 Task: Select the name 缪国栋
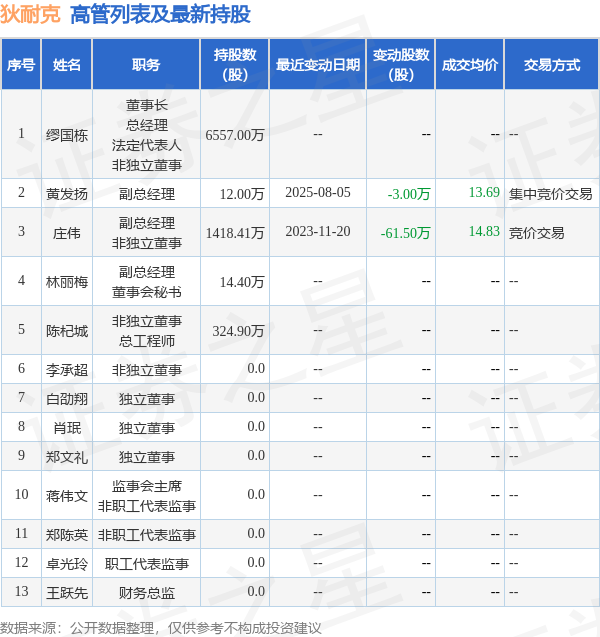[x=67, y=135]
